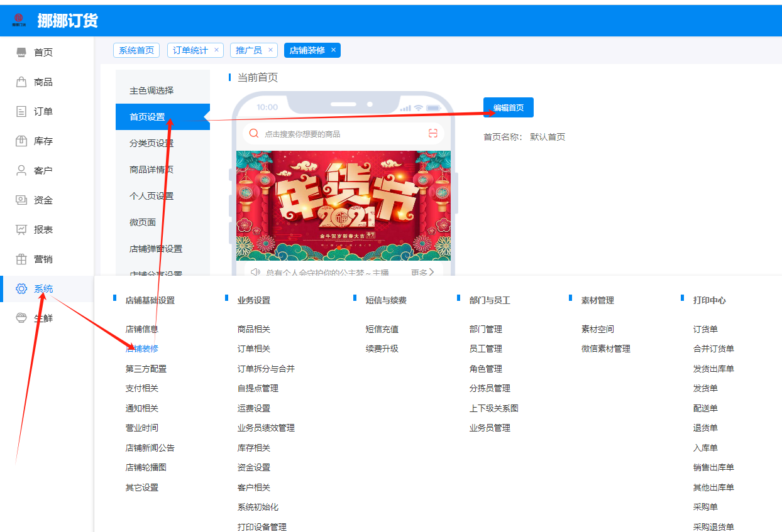The height and width of the screenshot is (532, 782).
Task: Click the 首页 home icon in sidebar
Action: pos(21,52)
